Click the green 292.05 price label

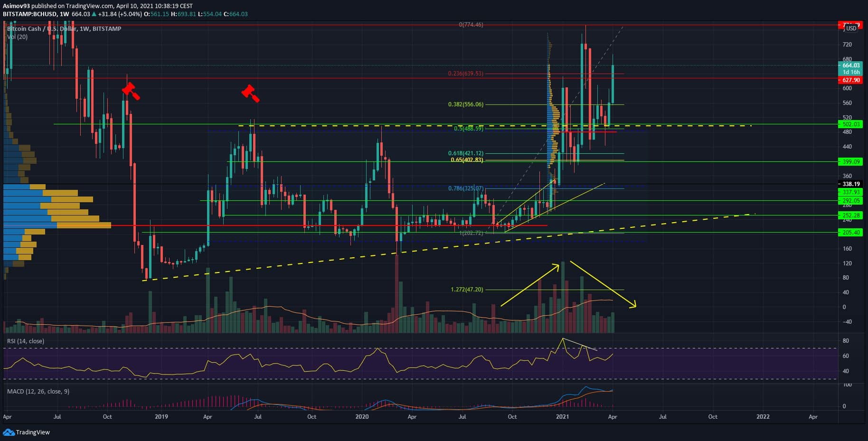(850, 201)
